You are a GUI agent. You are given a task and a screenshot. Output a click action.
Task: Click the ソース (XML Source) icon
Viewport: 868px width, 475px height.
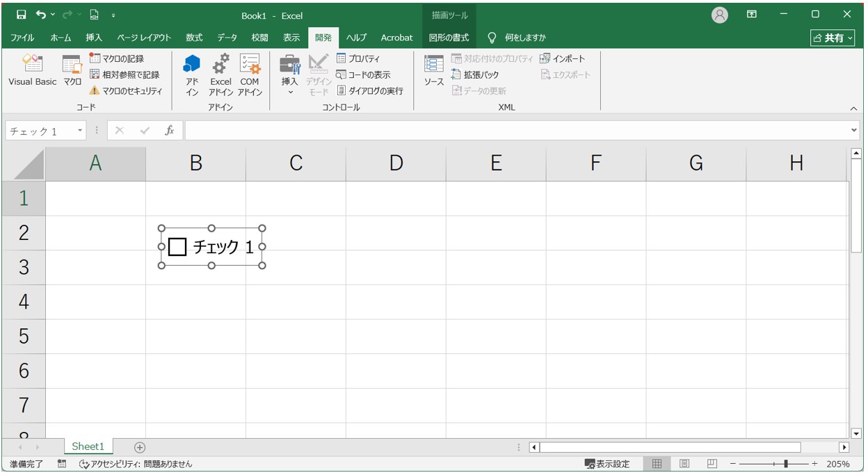[x=434, y=71]
